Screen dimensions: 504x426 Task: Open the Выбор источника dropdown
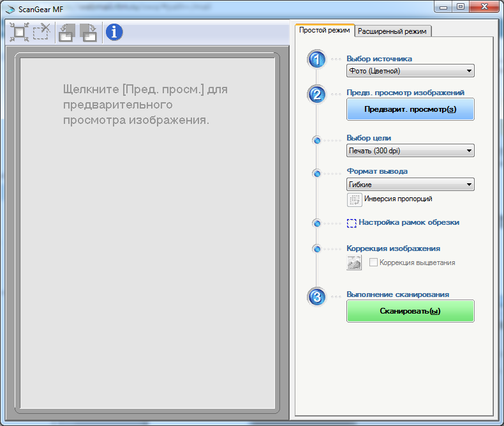(x=410, y=71)
